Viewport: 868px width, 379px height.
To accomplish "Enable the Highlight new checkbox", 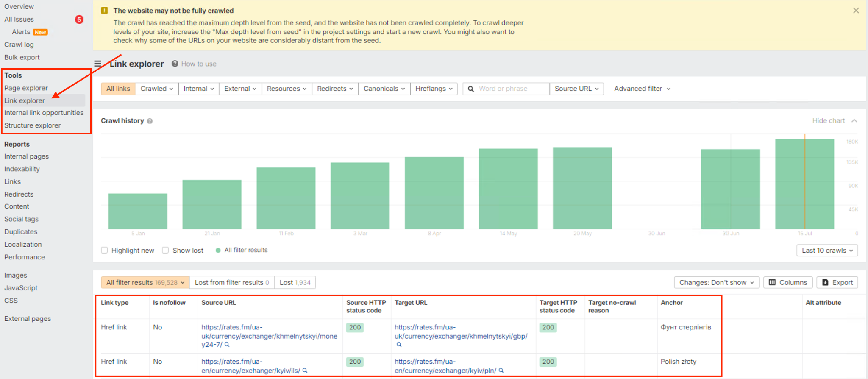I will [104, 250].
